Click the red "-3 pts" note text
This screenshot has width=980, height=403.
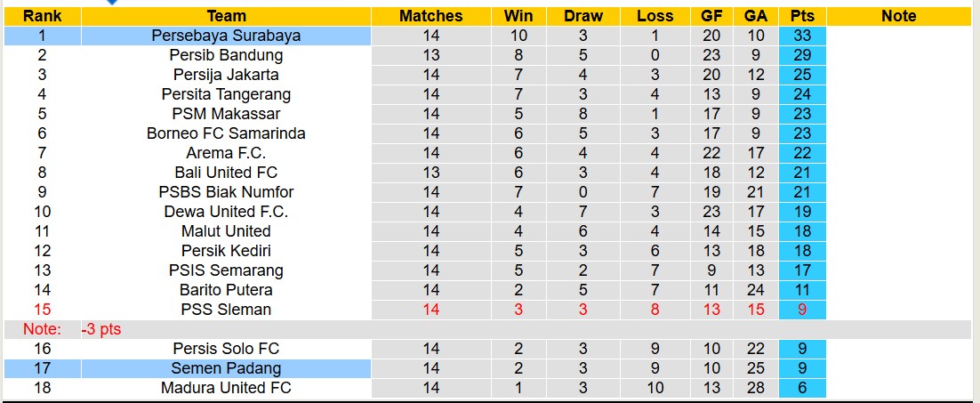100,329
